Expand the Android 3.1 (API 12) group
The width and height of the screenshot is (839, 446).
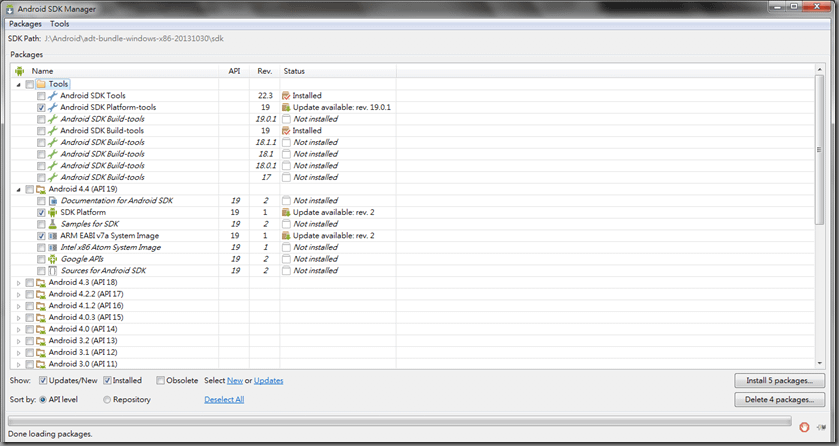click(19, 353)
